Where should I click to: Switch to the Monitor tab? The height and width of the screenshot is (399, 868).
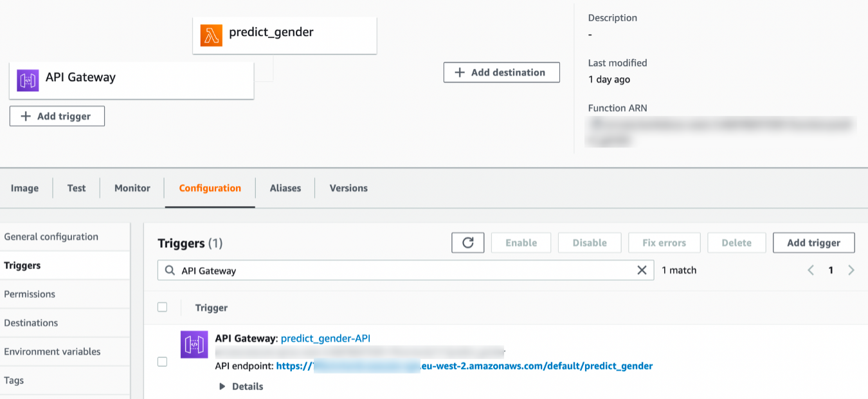[x=131, y=188]
